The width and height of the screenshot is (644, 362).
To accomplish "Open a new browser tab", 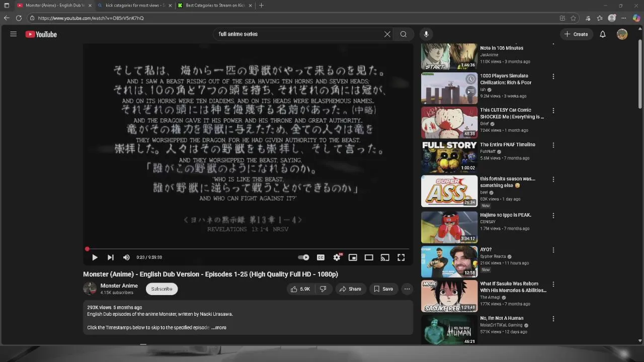I will point(261,6).
